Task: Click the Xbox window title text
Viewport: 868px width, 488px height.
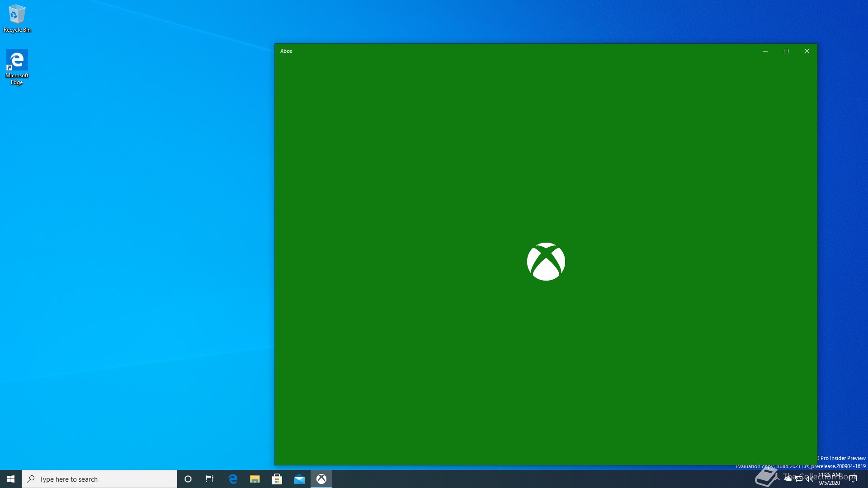Action: 286,51
